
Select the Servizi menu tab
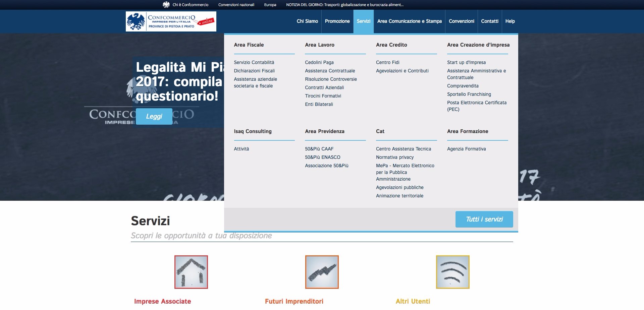point(364,21)
